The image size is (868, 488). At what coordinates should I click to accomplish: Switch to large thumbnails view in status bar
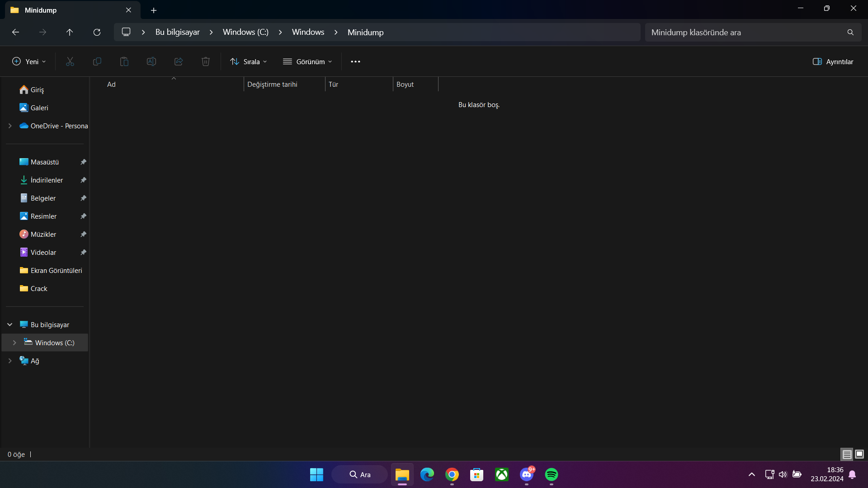point(859,454)
